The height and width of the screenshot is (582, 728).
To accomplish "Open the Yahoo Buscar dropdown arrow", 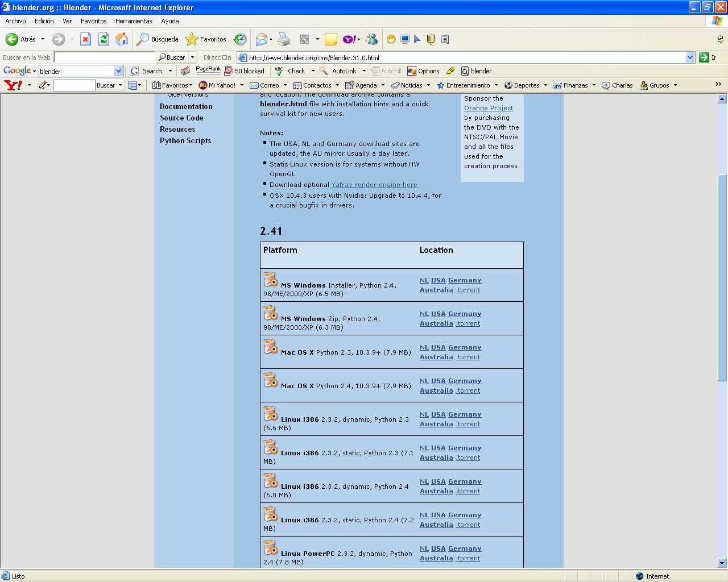I will tap(120, 85).
